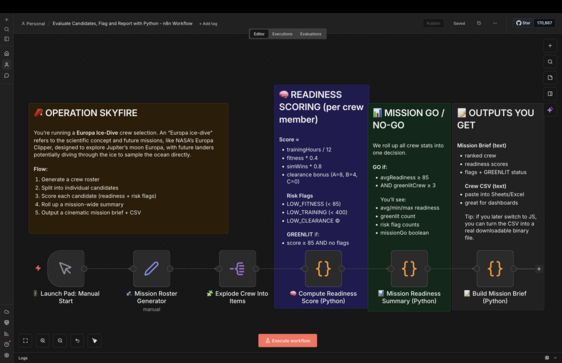The height and width of the screenshot is (363, 562).
Task: Switch to the Executions tab
Action: point(282,34)
